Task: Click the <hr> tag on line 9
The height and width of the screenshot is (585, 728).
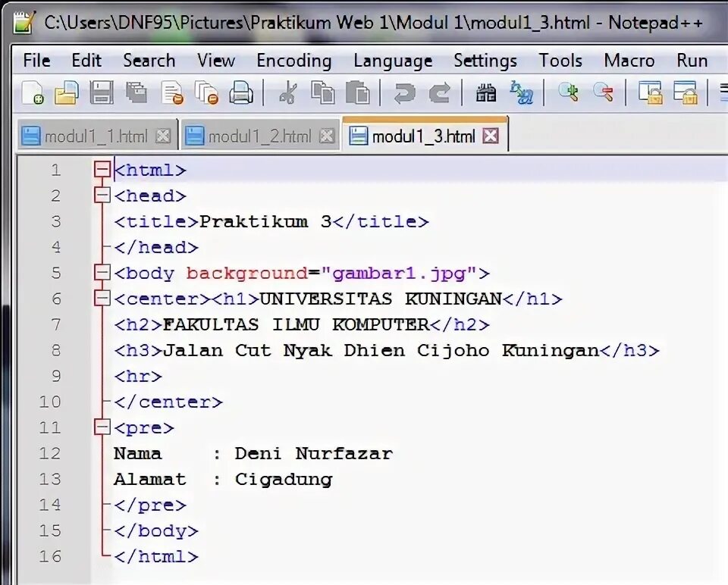Action: [x=138, y=377]
